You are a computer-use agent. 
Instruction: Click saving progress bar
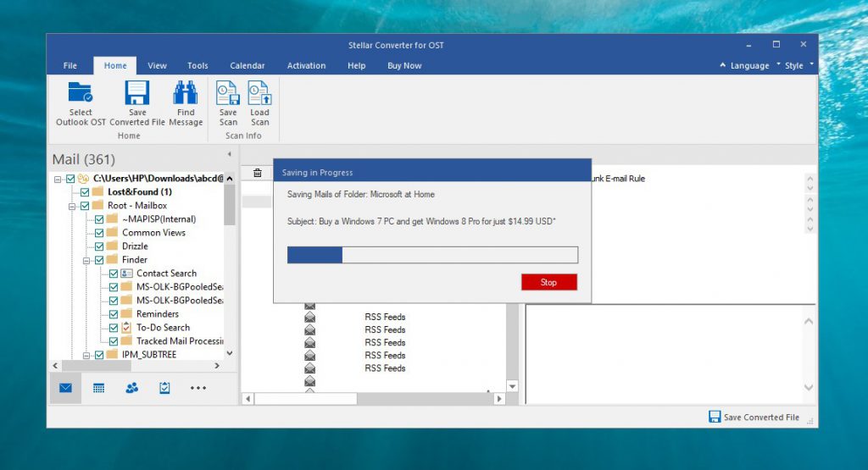432,255
